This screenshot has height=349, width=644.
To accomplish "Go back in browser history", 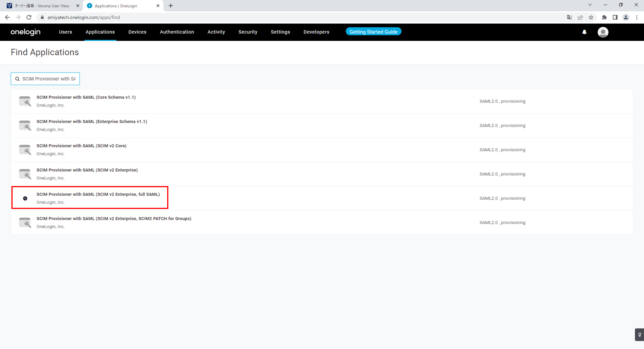I will click(x=7, y=17).
